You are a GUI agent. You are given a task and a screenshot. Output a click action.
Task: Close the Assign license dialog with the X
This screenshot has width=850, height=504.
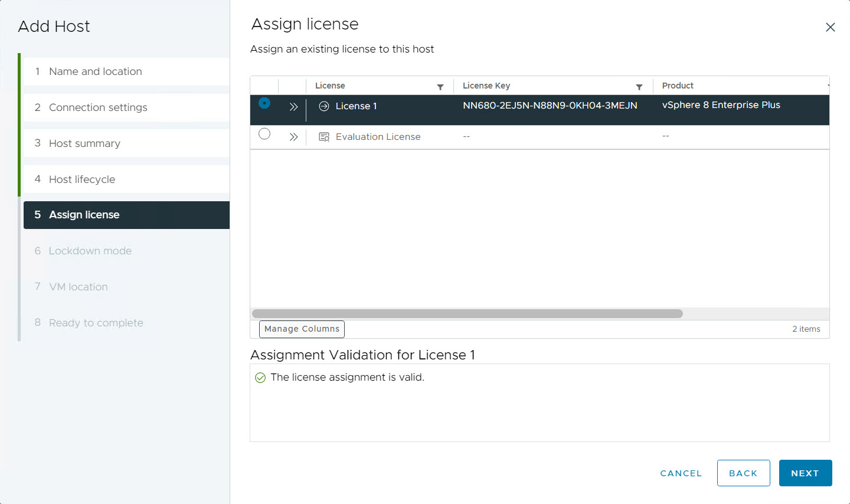point(831,27)
